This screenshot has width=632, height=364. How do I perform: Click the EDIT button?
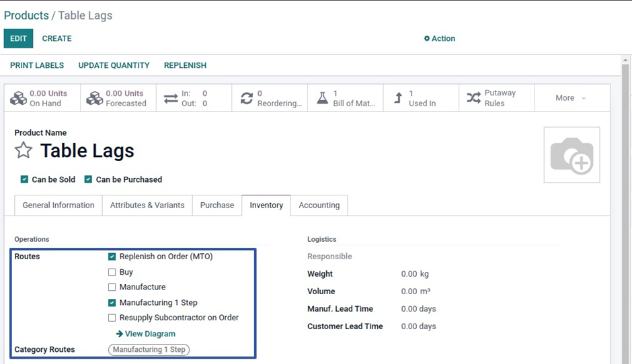coord(18,38)
